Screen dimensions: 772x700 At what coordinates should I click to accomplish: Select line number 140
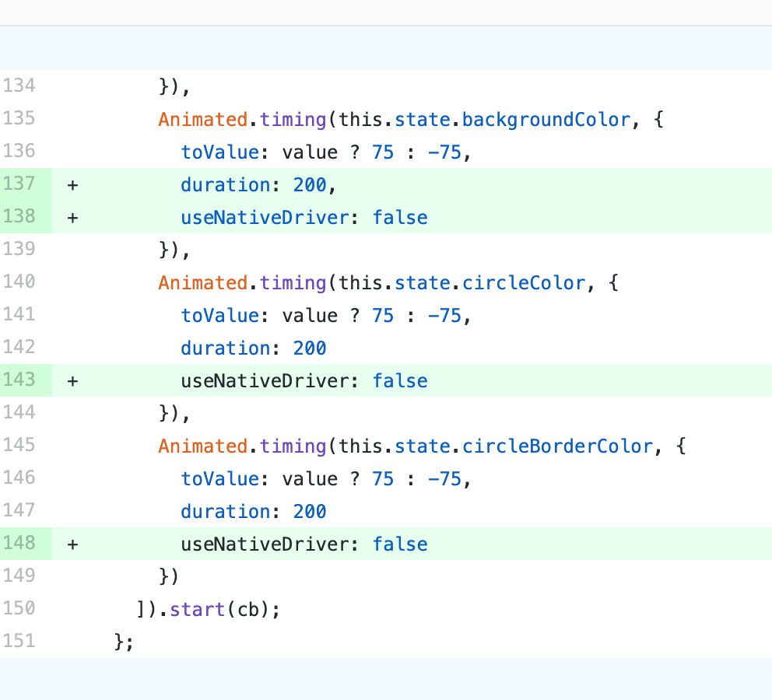click(19, 282)
